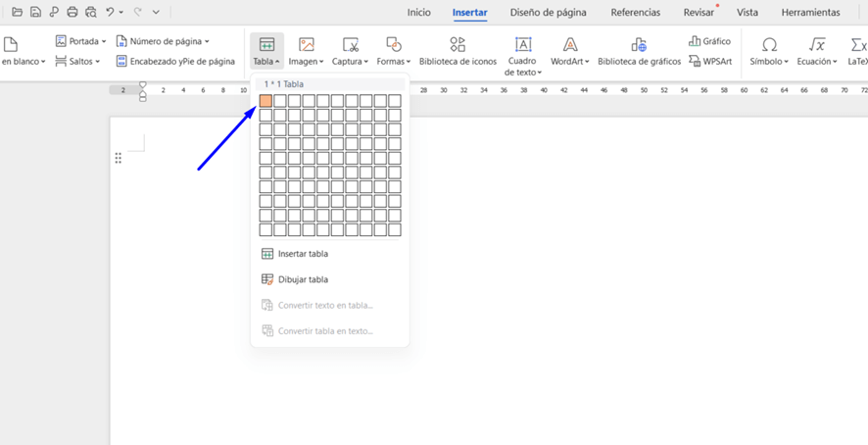Image resolution: width=868 pixels, height=445 pixels.
Task: Click the Undo arrow icon
Action: pos(110,12)
